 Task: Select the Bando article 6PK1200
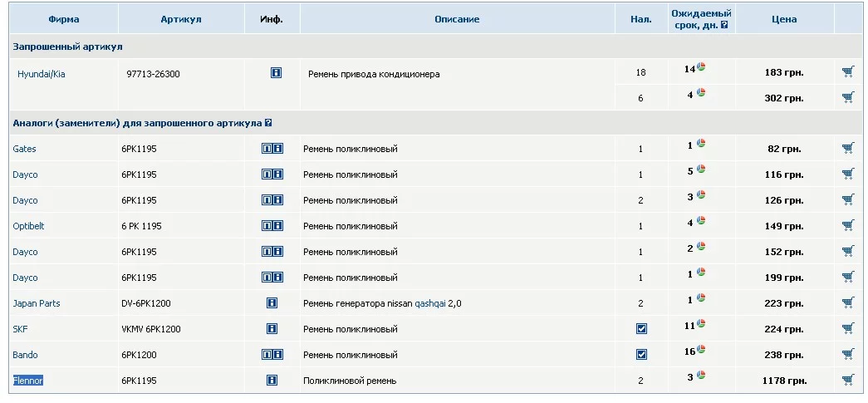coord(139,355)
